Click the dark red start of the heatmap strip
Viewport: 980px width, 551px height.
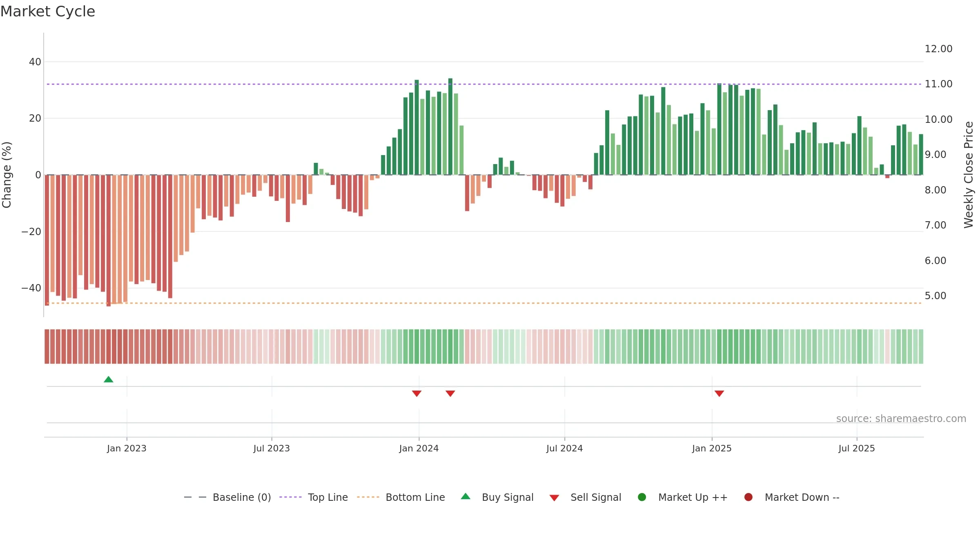coord(47,347)
